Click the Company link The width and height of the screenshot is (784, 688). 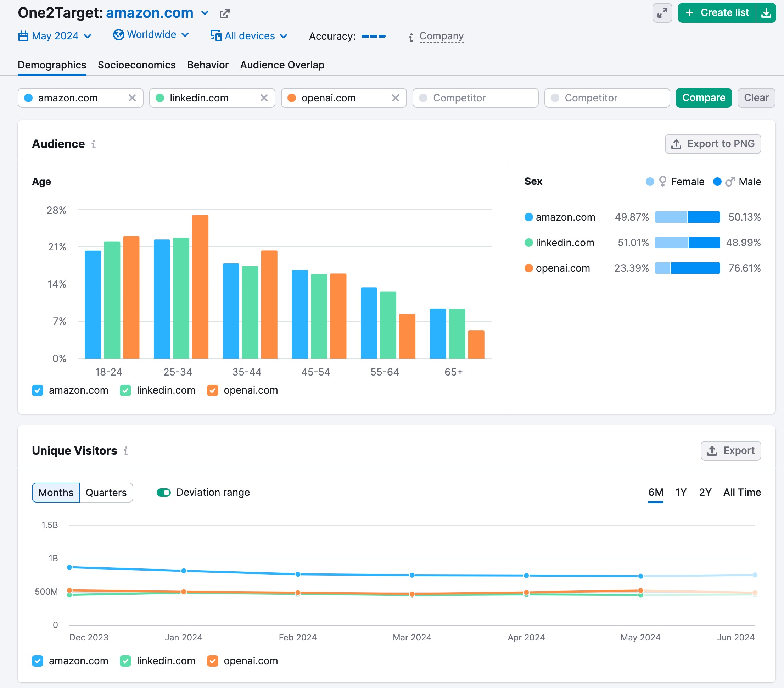[x=442, y=36]
